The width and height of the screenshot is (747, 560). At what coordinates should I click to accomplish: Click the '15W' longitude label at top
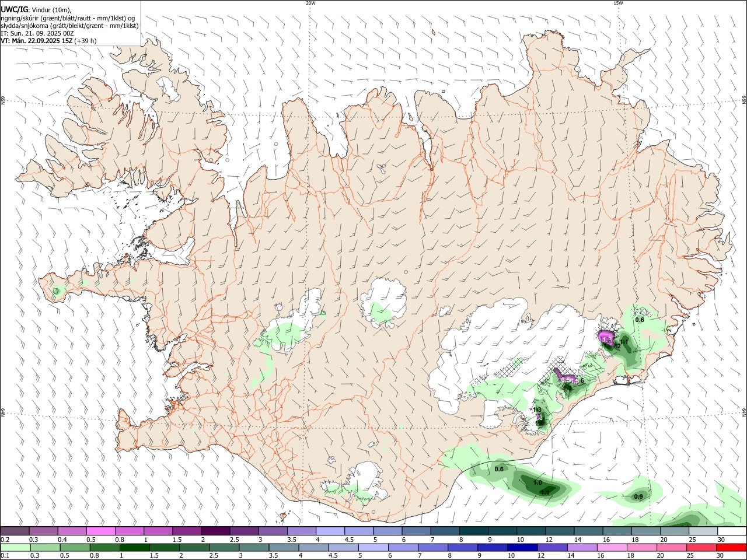click(x=618, y=3)
